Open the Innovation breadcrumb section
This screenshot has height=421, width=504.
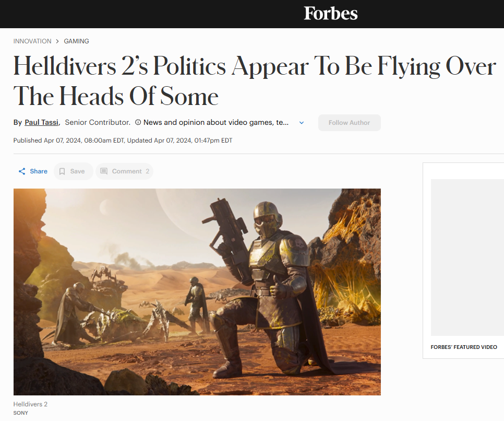[x=32, y=41]
